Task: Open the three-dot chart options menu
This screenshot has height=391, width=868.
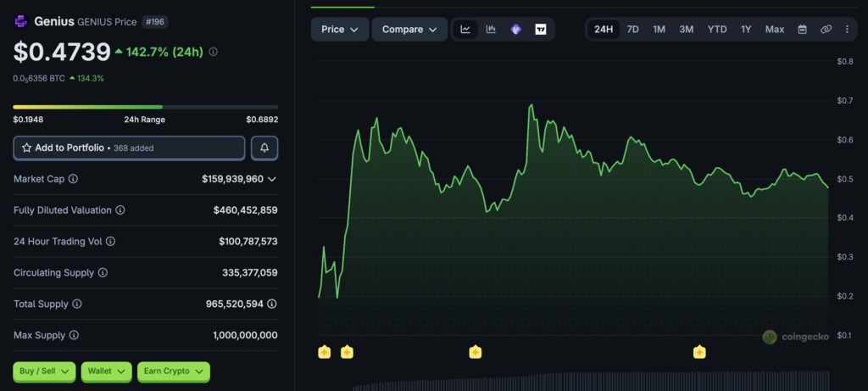Action: (x=847, y=29)
